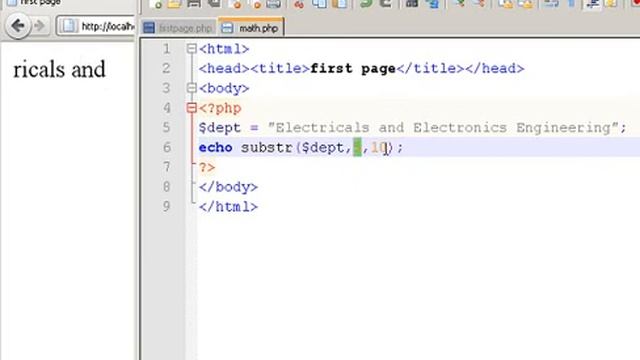
Task: Create a new file in Notepad++ toolbar
Action: 156,3
